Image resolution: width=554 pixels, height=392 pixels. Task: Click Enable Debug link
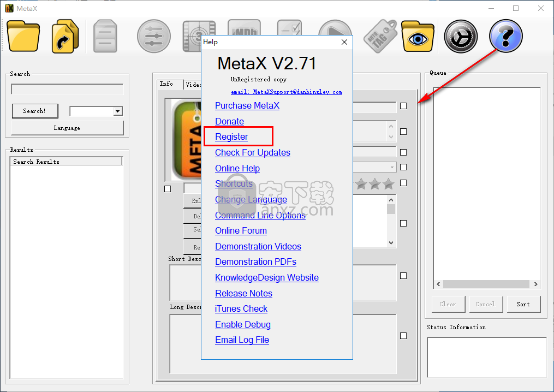click(x=243, y=325)
